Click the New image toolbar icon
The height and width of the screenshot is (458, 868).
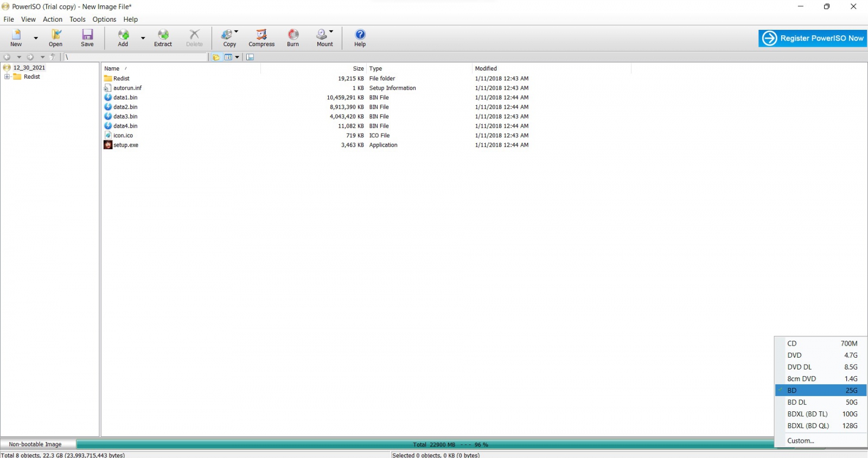click(16, 38)
